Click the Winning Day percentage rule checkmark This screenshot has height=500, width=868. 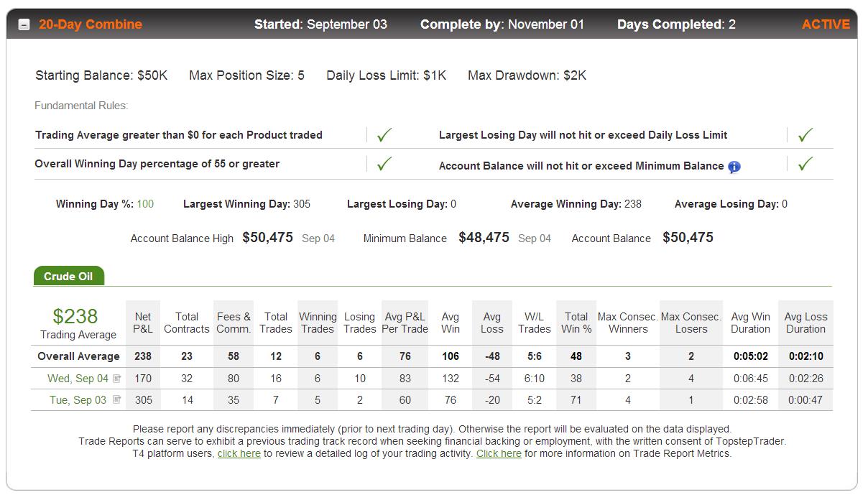coord(384,164)
